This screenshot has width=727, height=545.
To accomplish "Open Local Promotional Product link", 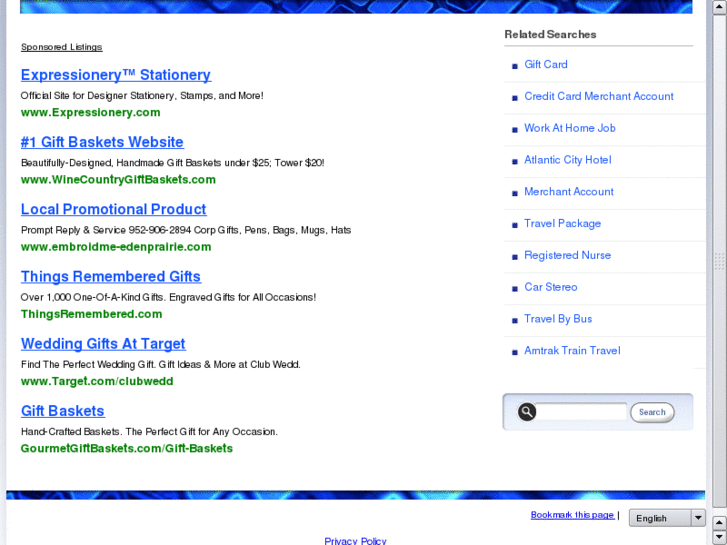I will pos(114,210).
